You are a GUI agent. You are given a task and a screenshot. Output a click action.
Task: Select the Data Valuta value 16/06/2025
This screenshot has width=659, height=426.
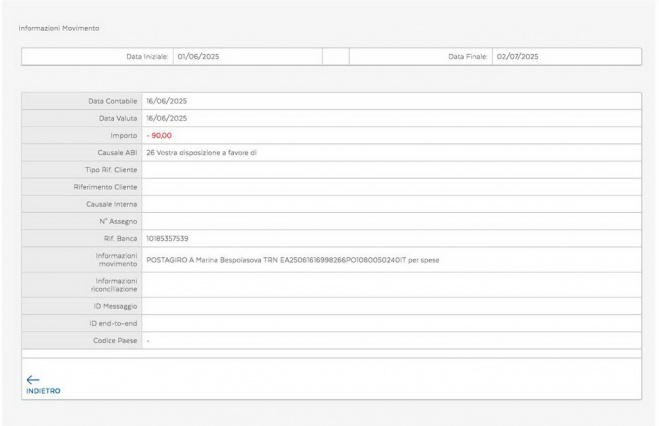tap(166, 118)
